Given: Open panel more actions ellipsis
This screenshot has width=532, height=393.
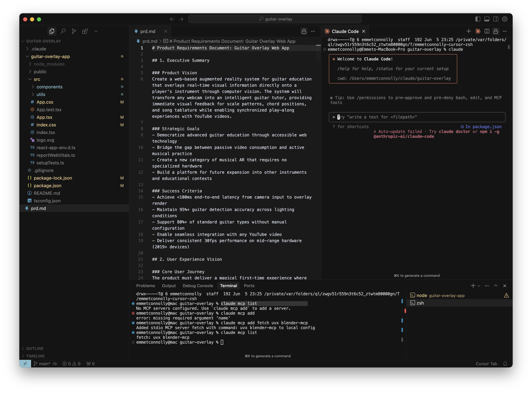Looking at the screenshot, I should pos(487,285).
